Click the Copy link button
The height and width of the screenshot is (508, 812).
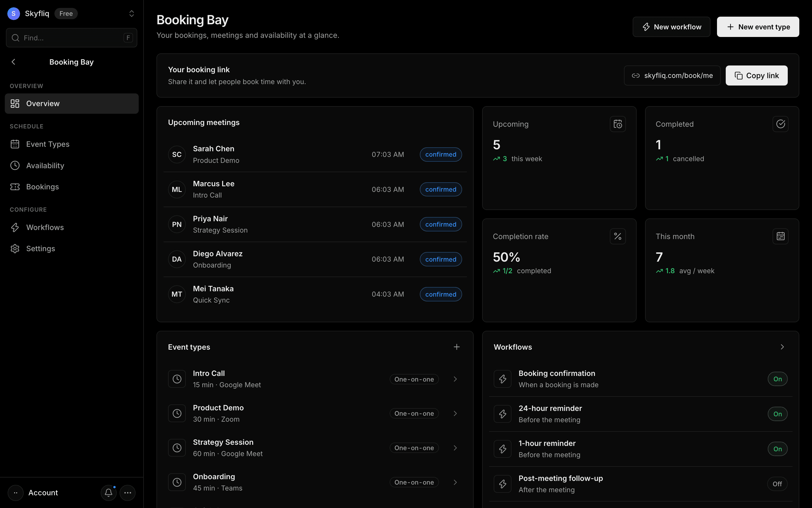click(x=756, y=76)
